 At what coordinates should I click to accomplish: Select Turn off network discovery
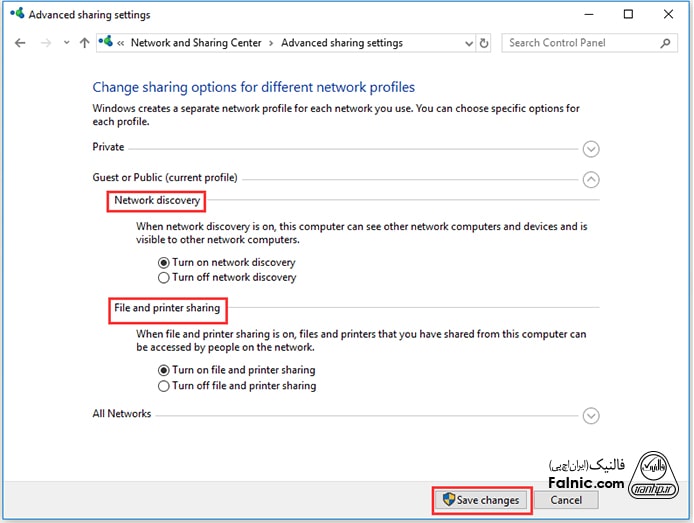[x=164, y=277]
